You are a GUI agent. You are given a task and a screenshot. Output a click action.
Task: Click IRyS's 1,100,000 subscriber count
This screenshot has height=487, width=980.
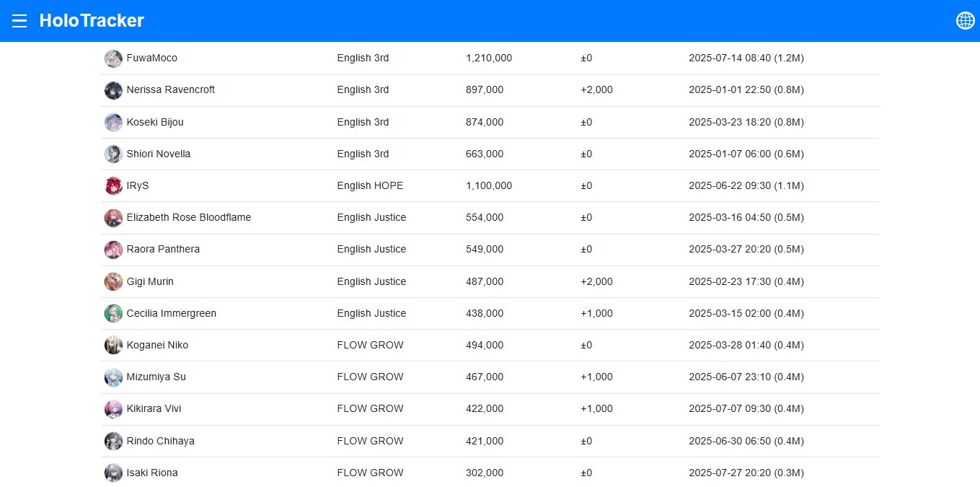pos(489,185)
